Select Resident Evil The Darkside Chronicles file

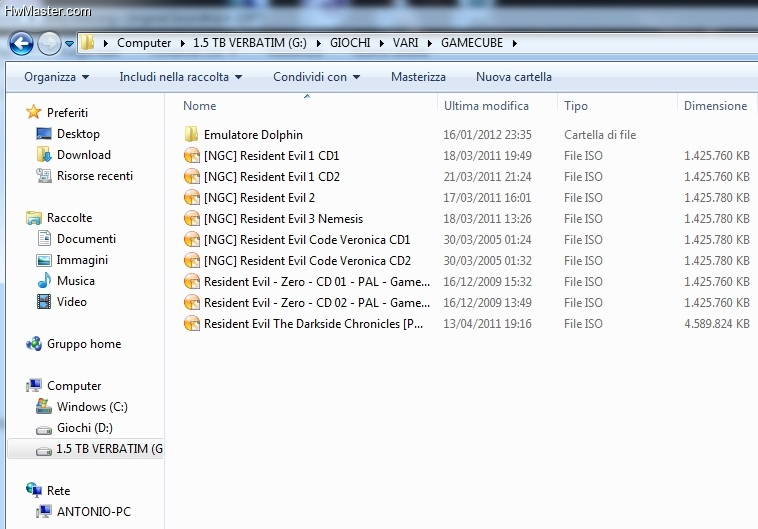coord(313,323)
